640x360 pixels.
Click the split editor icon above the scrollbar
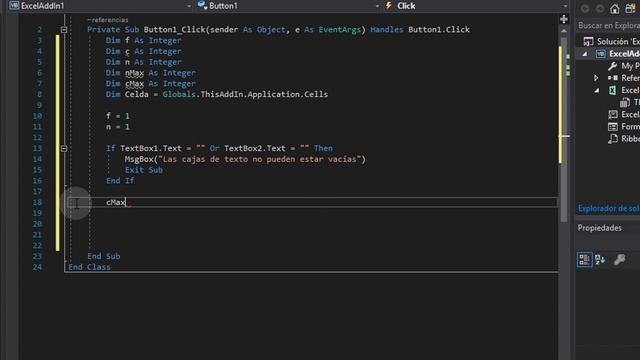[564, 19]
